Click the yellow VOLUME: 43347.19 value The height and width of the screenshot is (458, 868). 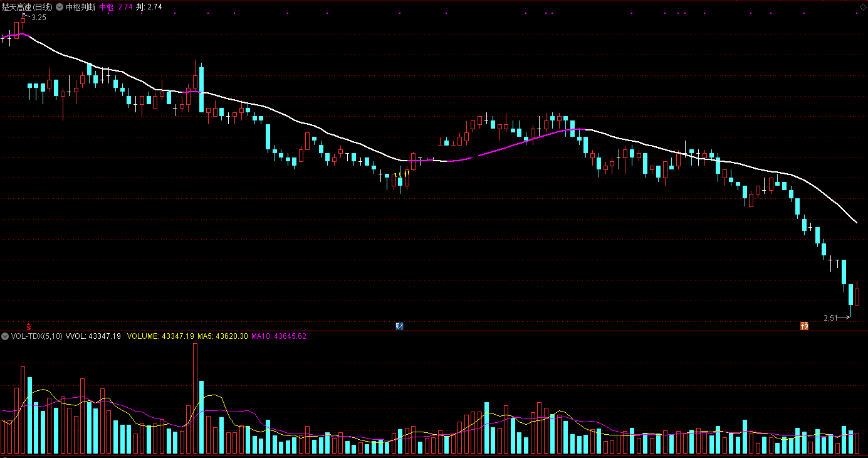160,336
